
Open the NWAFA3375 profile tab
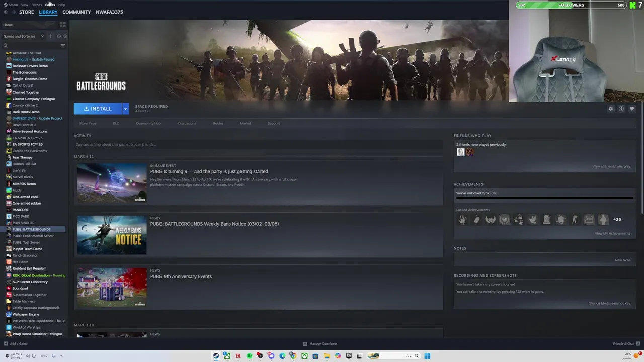[x=109, y=12]
